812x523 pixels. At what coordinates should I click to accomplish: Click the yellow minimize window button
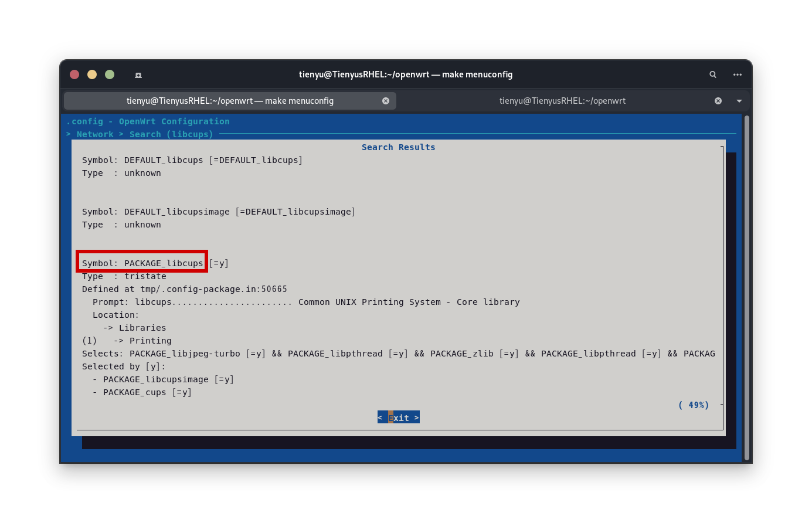[92, 74]
